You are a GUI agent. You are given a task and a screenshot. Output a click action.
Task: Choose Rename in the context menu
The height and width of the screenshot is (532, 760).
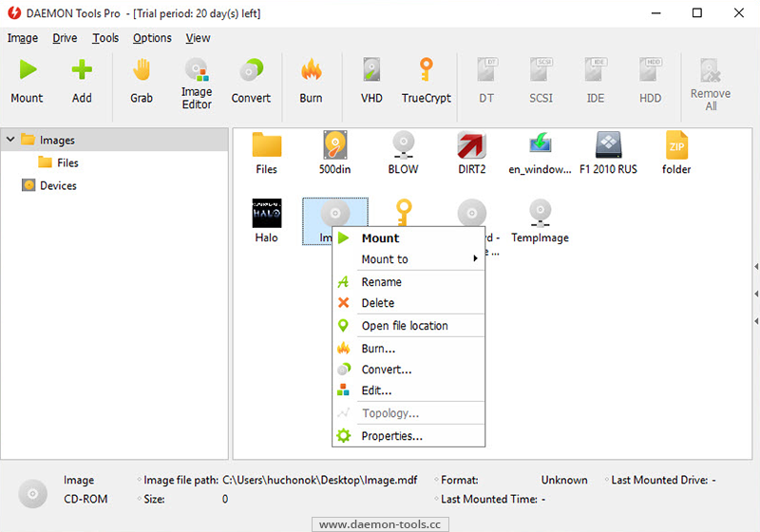408,282
